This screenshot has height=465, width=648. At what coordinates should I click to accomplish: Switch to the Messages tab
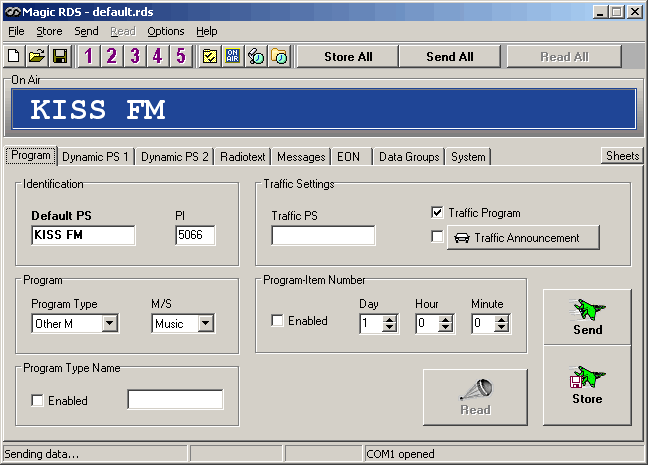pyautogui.click(x=301, y=157)
